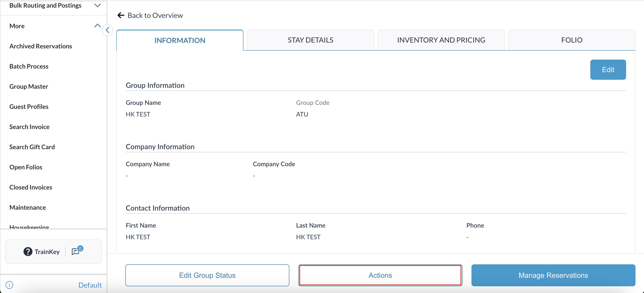Click Back to Overview link

[x=155, y=15]
